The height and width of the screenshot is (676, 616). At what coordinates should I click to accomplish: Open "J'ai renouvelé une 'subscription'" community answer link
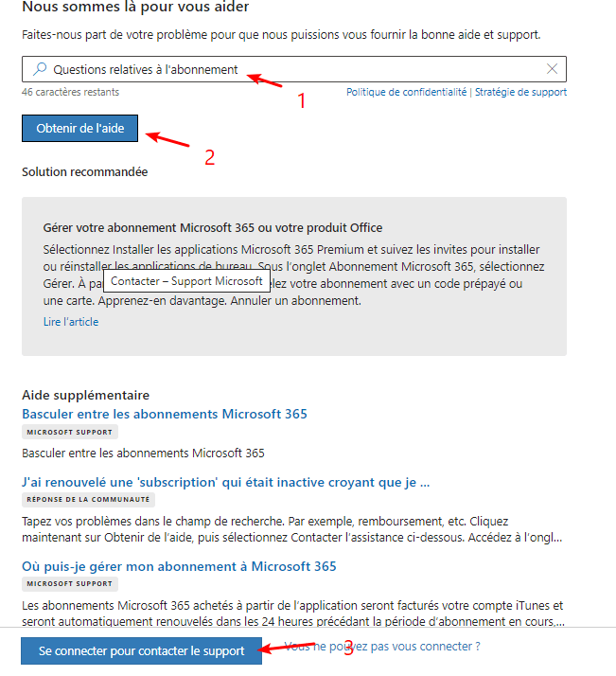[226, 482]
